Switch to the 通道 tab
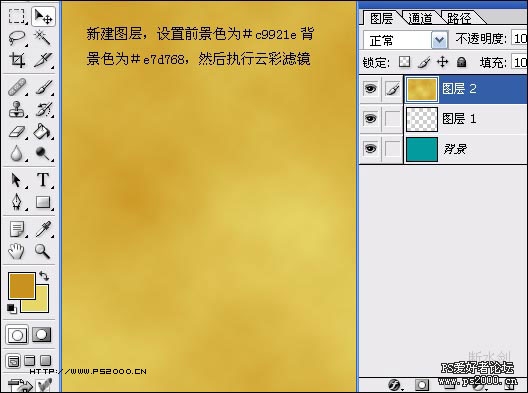This screenshot has height=393, width=528. 420,18
